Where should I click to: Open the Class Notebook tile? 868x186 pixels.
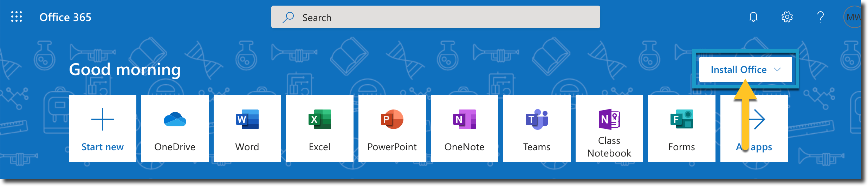point(609,128)
